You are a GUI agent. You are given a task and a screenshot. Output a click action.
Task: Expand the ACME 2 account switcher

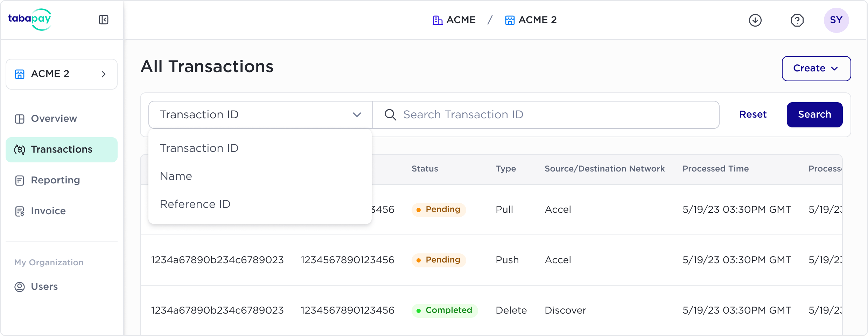62,74
